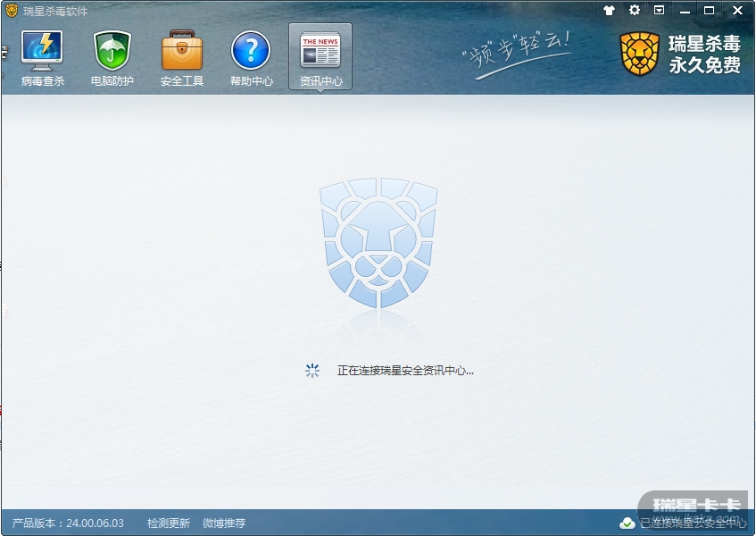Click the 已连接瑞星云安全中心 status text
The height and width of the screenshot is (536, 756).
coord(694,523)
